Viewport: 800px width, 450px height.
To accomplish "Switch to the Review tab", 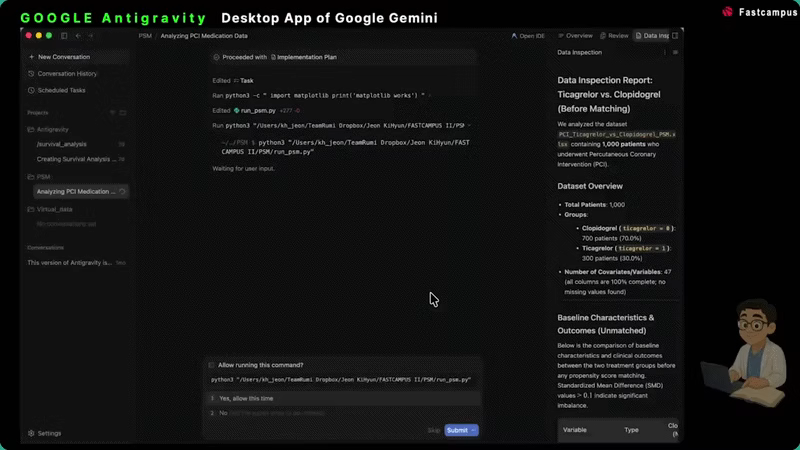I will (x=614, y=36).
